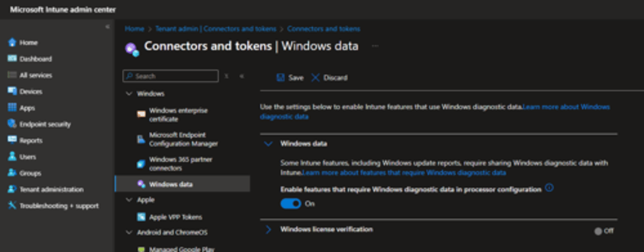This screenshot has height=252, width=644.
Task: Open the Reports icon
Action: pyautogui.click(x=12, y=140)
